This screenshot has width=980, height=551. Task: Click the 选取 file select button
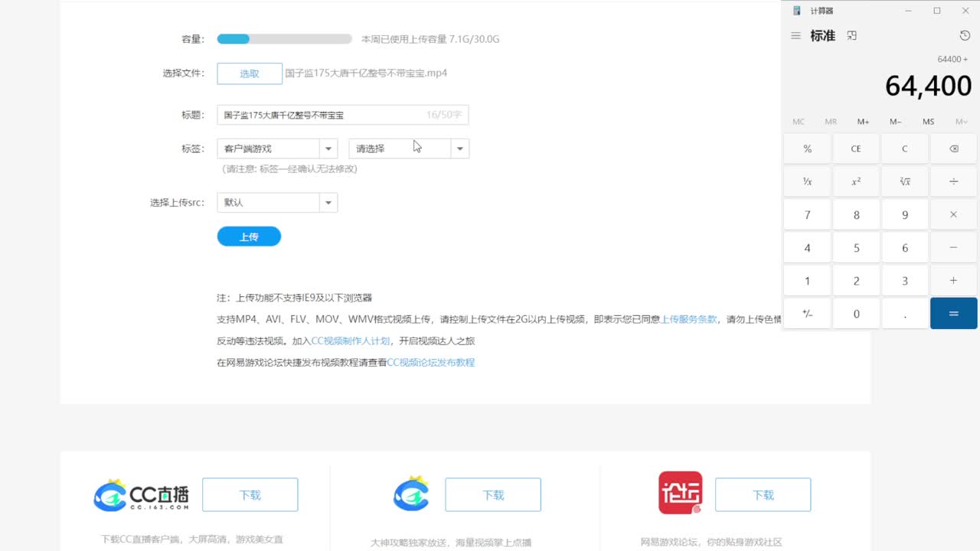[250, 73]
